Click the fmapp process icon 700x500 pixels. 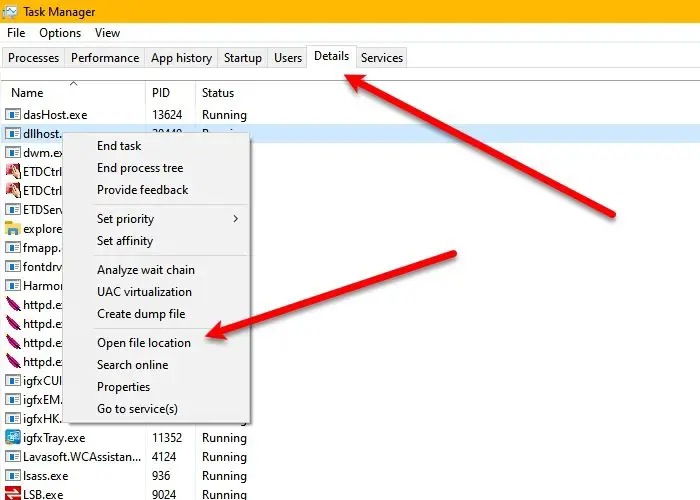point(13,247)
